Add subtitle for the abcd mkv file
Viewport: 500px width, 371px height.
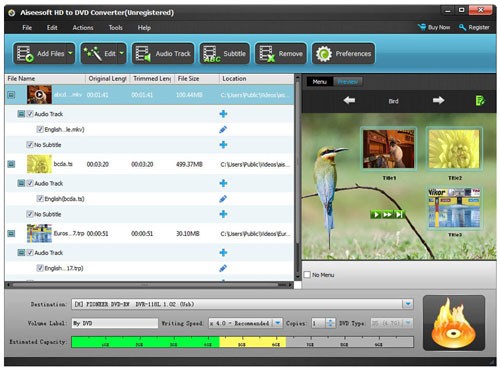(x=223, y=145)
